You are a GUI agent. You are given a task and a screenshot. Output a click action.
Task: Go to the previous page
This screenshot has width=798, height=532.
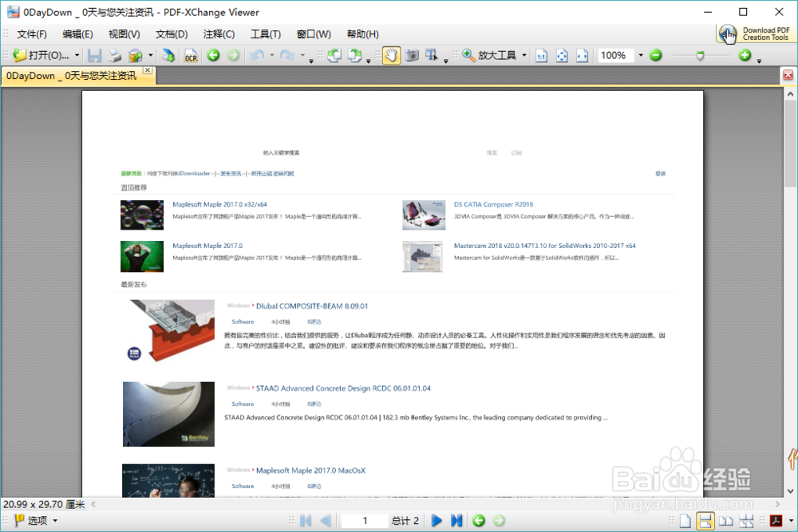click(x=326, y=520)
